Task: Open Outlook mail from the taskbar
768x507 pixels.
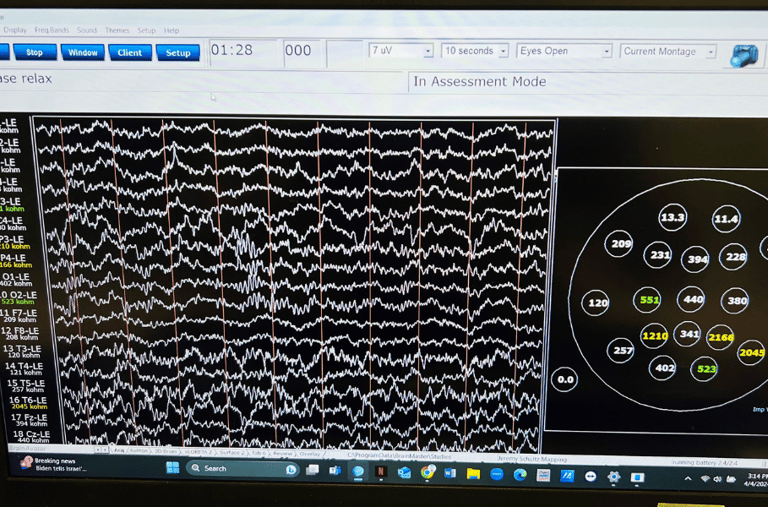Action: [x=404, y=472]
